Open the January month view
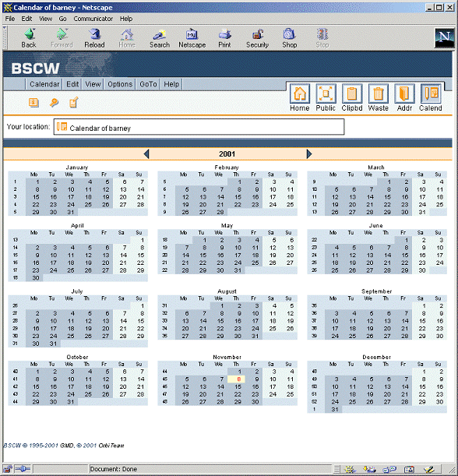 tap(77, 167)
